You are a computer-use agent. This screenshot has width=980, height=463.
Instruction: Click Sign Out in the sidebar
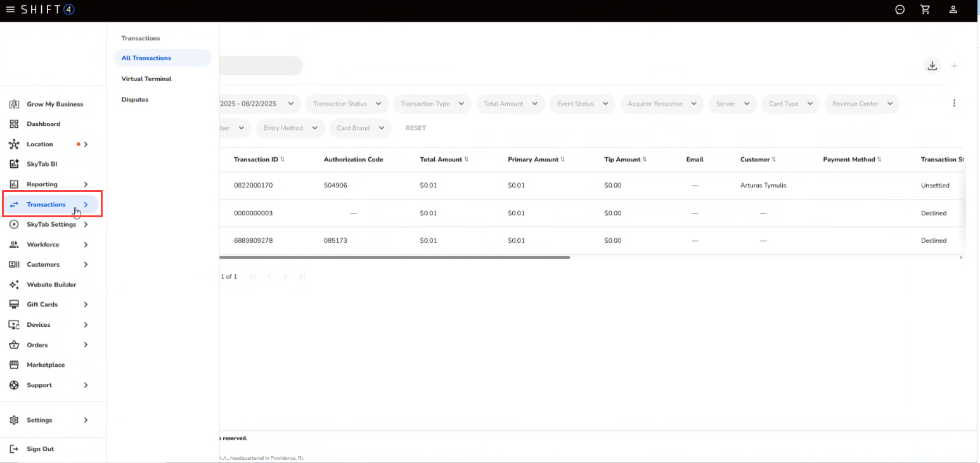(40, 449)
